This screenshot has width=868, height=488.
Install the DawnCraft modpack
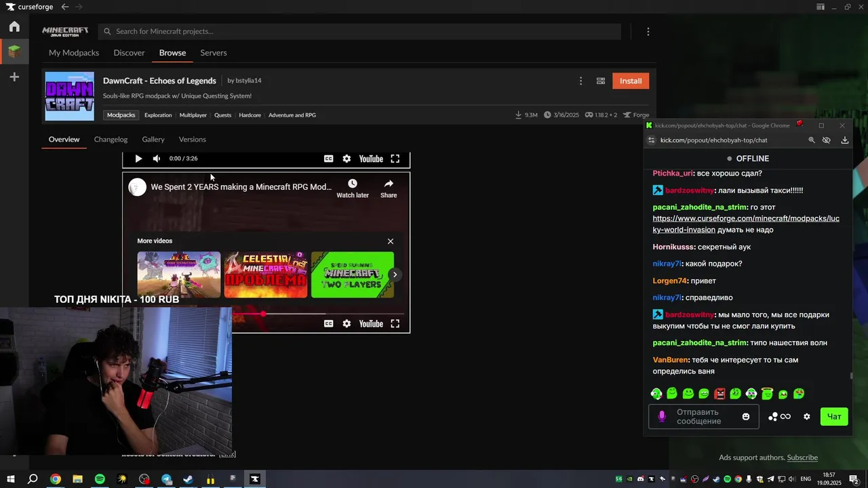tap(631, 81)
